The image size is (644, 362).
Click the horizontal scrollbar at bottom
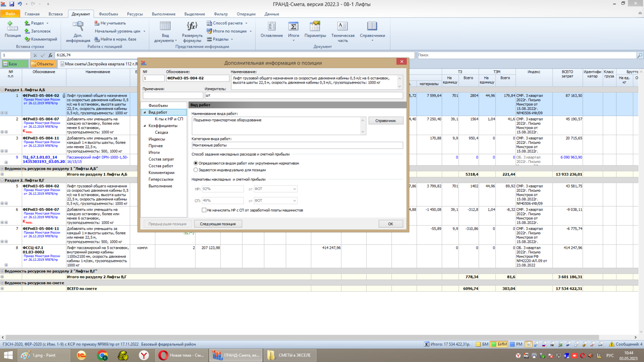pyautogui.click(x=301, y=338)
